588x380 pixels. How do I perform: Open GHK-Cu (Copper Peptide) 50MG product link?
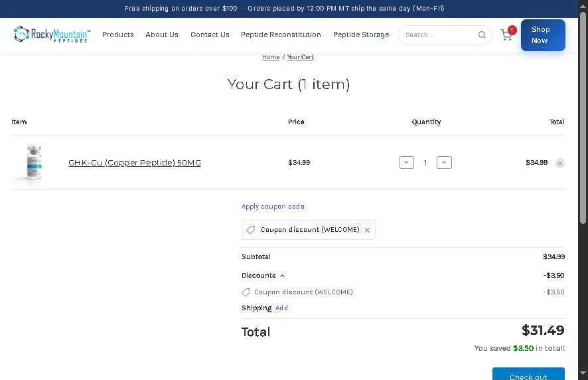[x=135, y=163]
